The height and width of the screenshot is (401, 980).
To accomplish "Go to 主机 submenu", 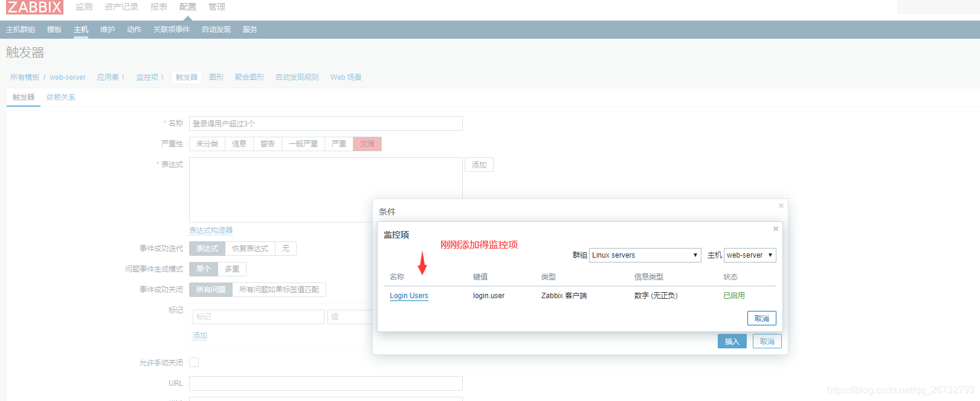I will coord(81,30).
